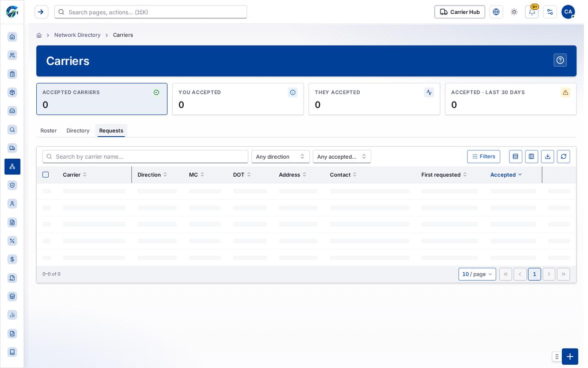Change the 10 / page size dropdown
The height and width of the screenshot is (368, 588).
477,274
